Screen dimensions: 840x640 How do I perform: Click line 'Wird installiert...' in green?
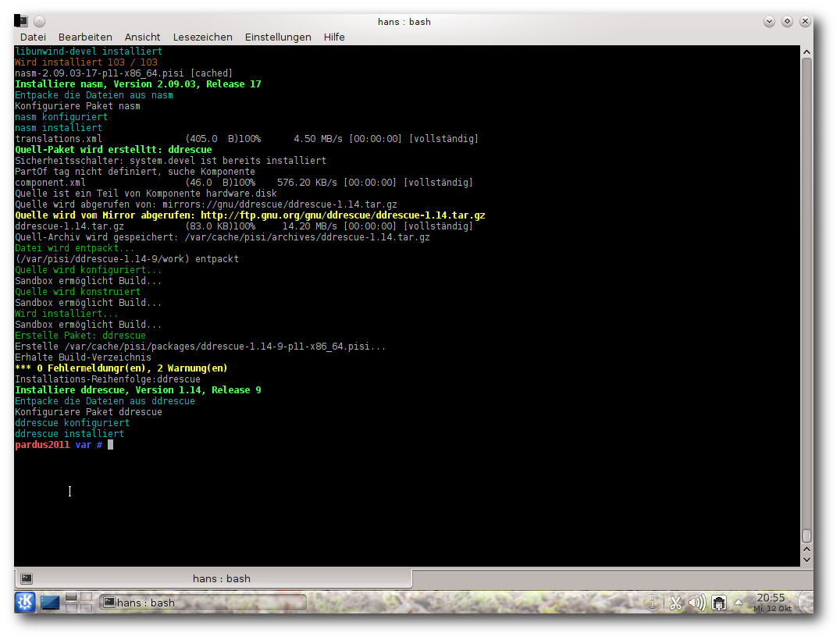point(66,313)
